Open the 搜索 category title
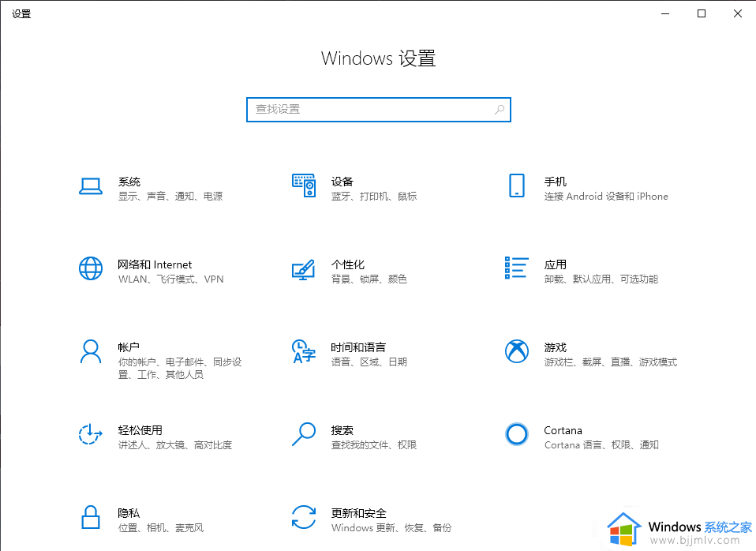Screen dimensions: 756x551 tap(342, 430)
